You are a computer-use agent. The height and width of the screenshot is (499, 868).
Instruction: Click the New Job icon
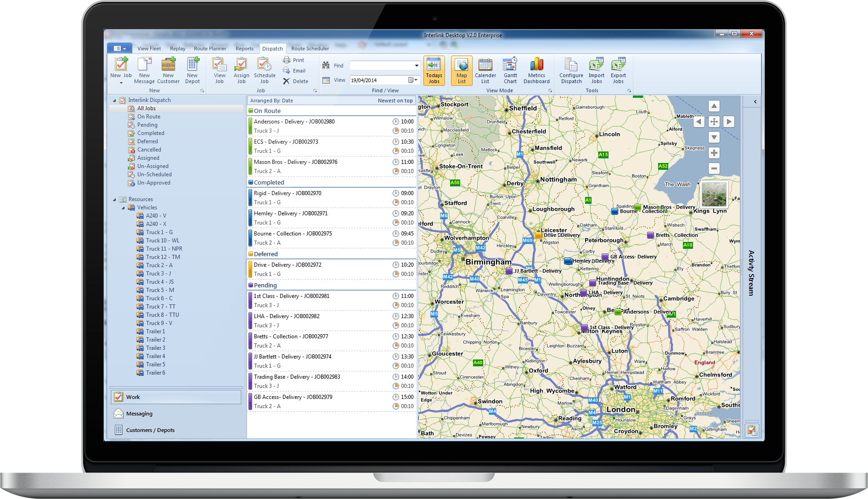121,65
